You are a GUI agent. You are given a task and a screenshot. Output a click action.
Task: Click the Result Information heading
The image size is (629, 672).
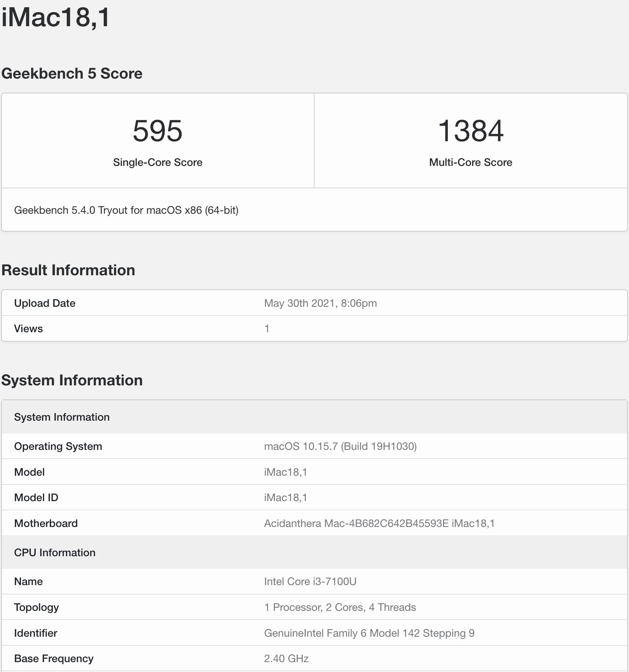pos(68,270)
